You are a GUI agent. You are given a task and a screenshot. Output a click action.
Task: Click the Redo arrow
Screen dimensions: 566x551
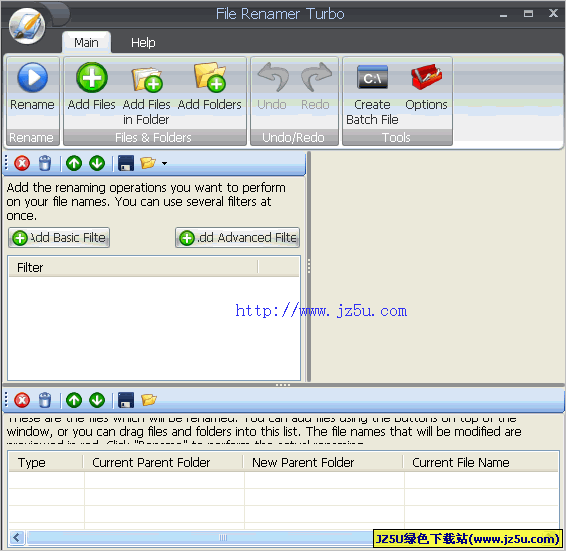[316, 77]
